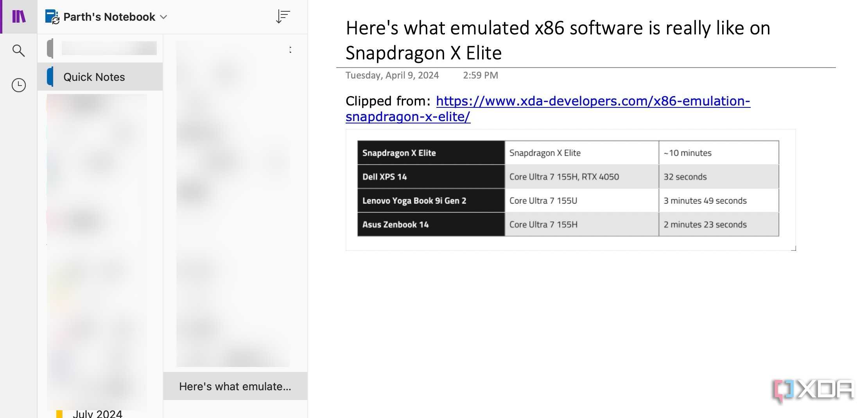Click "2 minutes 23 seconds" cell
Screen dimensions: 868x418
tap(719, 224)
